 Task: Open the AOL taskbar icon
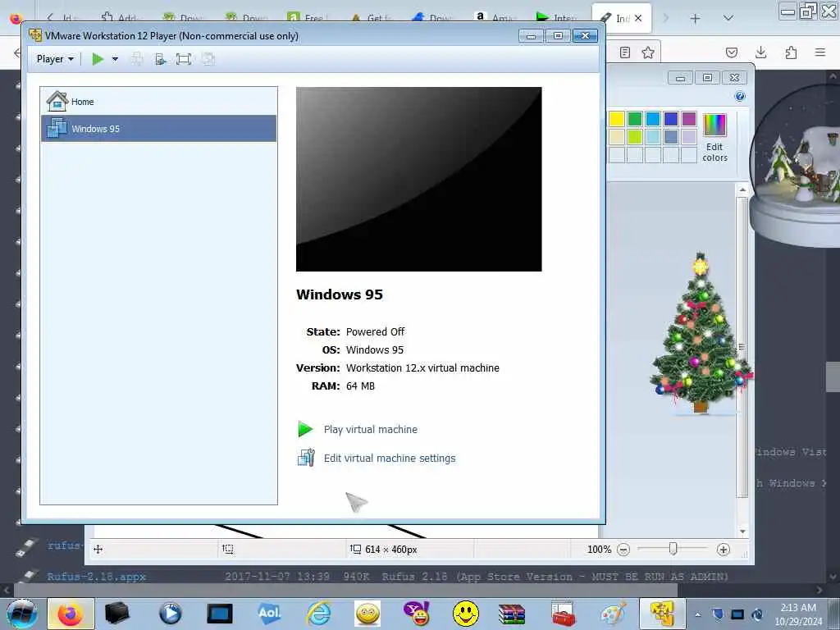tap(269, 614)
